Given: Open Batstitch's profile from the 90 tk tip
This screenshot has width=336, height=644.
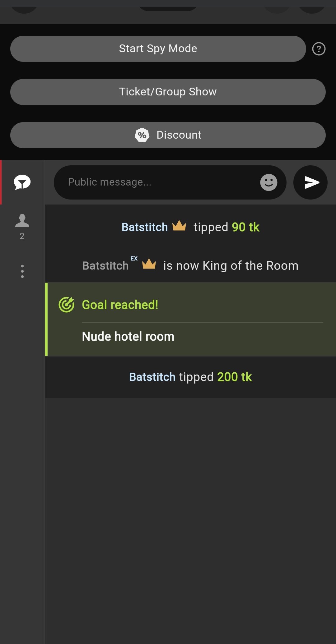Looking at the screenshot, I should 145,227.
